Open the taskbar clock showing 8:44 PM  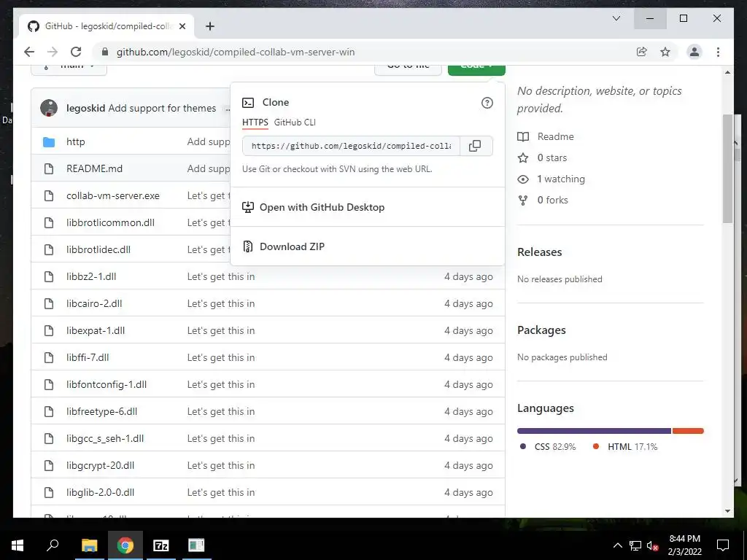coord(684,545)
